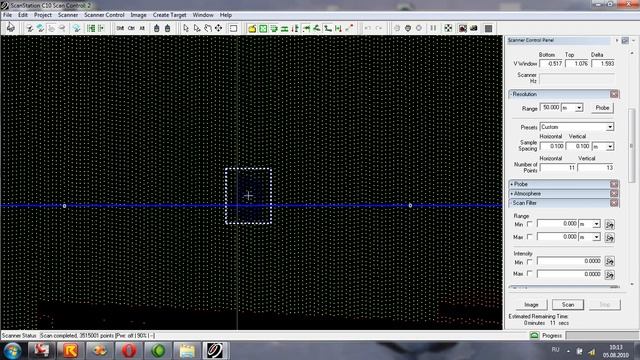Select the hand pan tool
This screenshot has height=360, width=640.
tap(208, 28)
